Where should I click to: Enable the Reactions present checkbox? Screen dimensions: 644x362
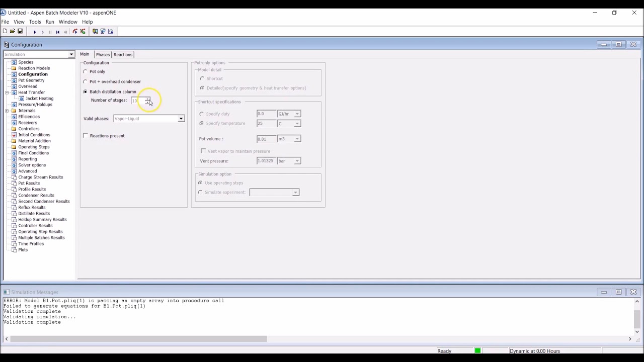pos(86,136)
